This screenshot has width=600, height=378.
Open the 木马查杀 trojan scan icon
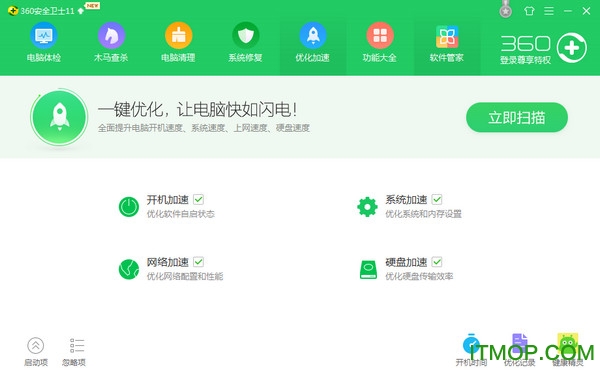[x=111, y=36]
